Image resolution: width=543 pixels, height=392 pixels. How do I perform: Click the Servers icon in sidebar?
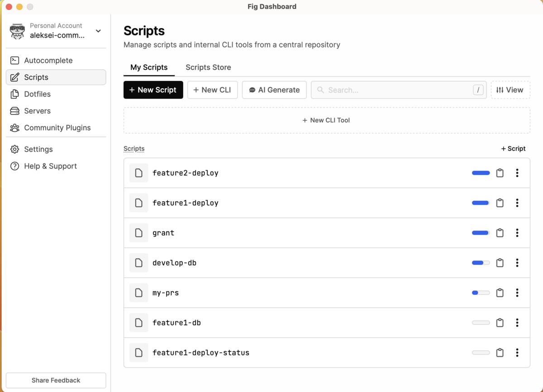[x=15, y=111]
